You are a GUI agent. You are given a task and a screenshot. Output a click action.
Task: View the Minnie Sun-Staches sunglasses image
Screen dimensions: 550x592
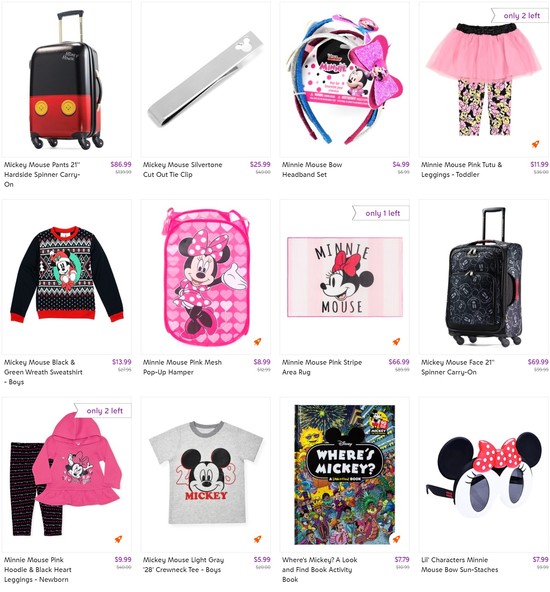pos(484,475)
